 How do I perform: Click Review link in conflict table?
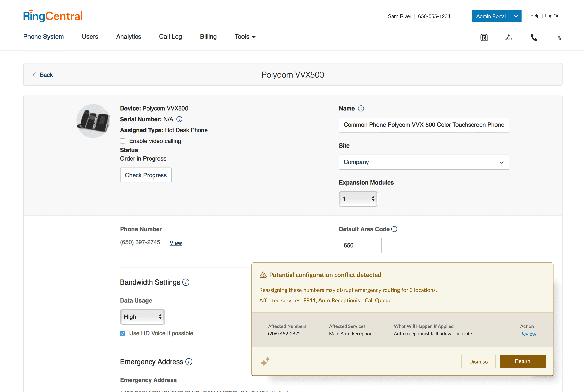pos(528,334)
